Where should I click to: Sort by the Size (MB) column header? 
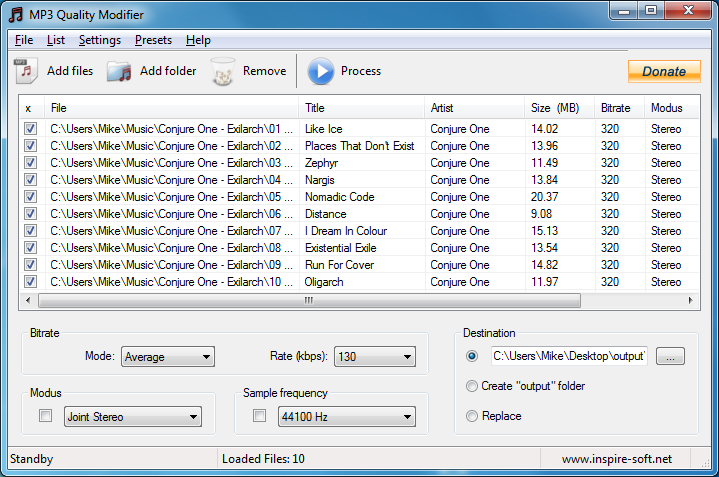(x=560, y=108)
